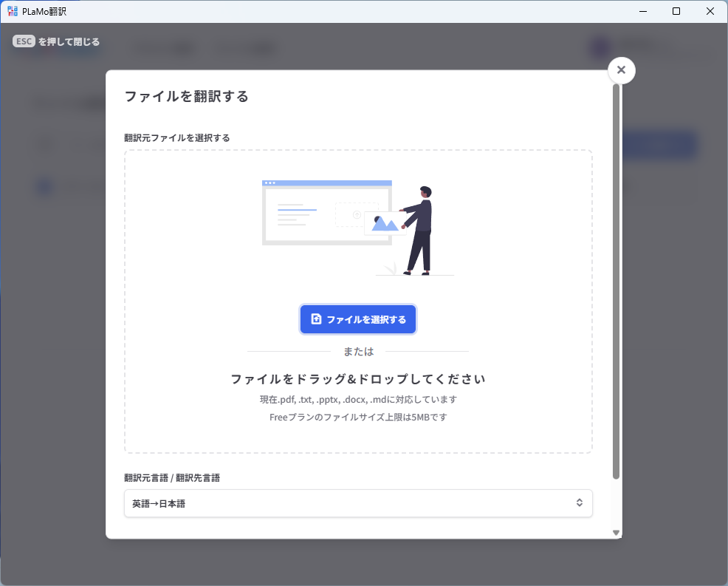Click the circular X icon to dismiss the dialog
The height and width of the screenshot is (586, 728).
(621, 70)
